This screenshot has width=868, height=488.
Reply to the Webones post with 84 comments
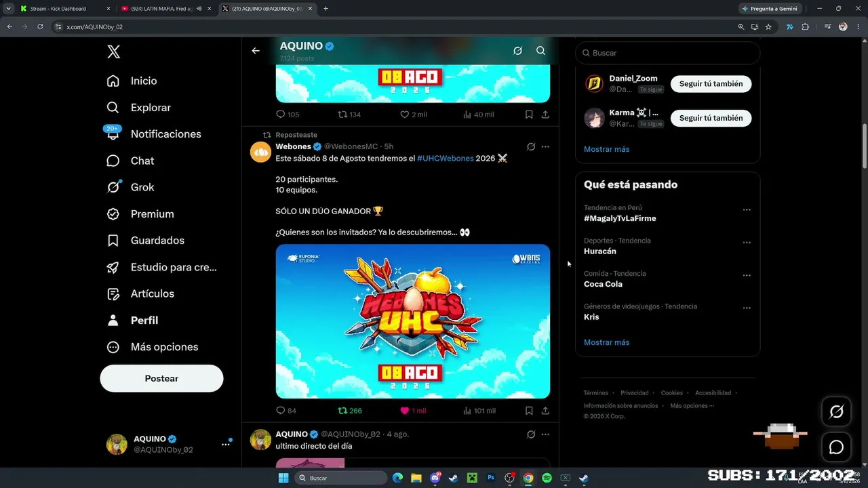(x=286, y=411)
